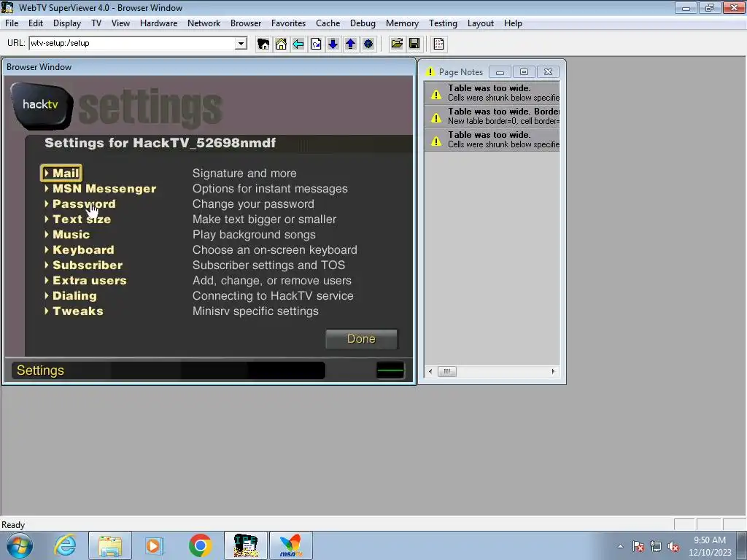Open the MSN TV taskbar icon
747x560 pixels.
291,545
